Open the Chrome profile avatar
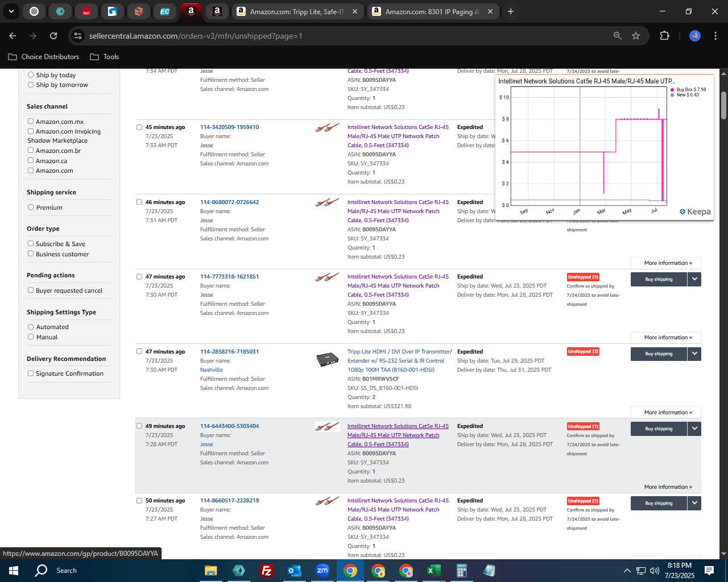This screenshot has height=582, width=728. click(x=695, y=36)
